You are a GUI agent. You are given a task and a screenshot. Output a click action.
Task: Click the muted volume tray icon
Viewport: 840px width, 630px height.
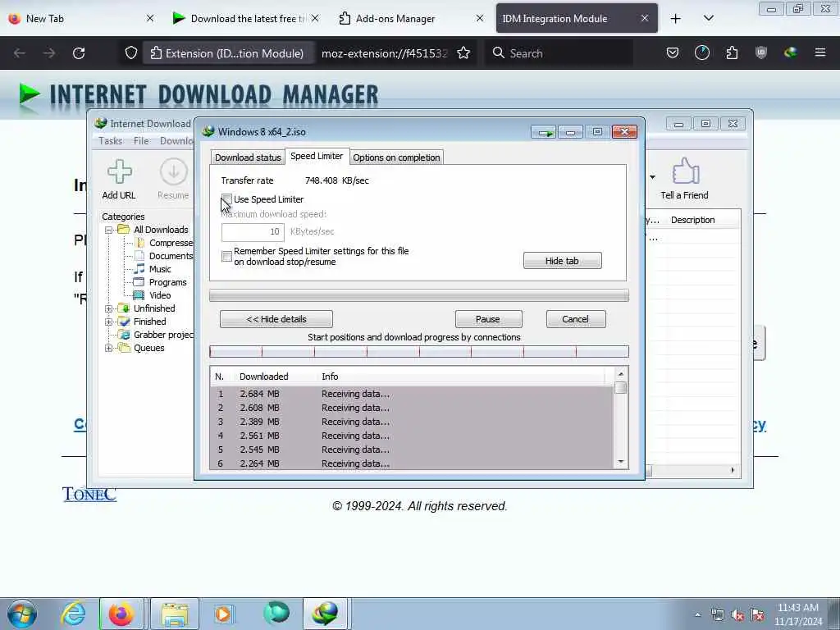click(x=737, y=615)
